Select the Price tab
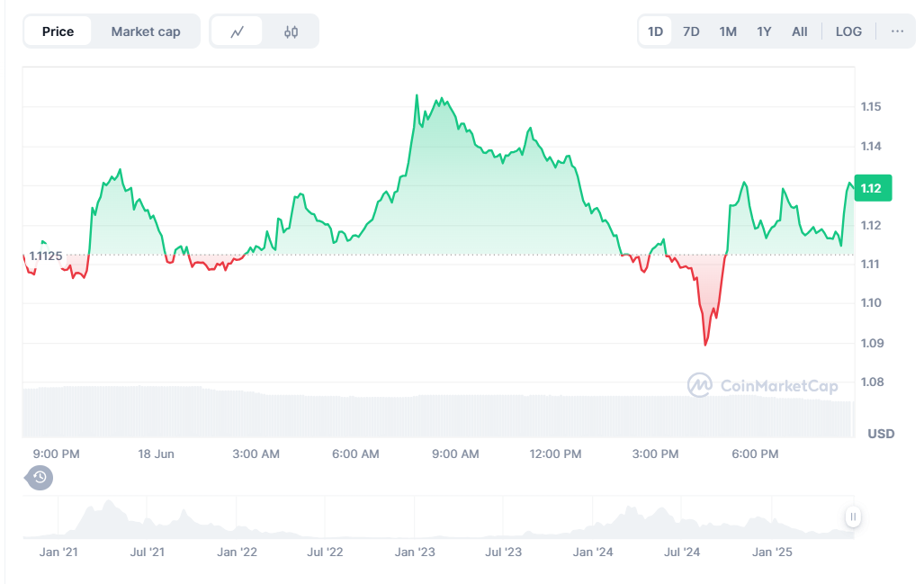Viewport: 924px width, 584px height. coord(58,31)
